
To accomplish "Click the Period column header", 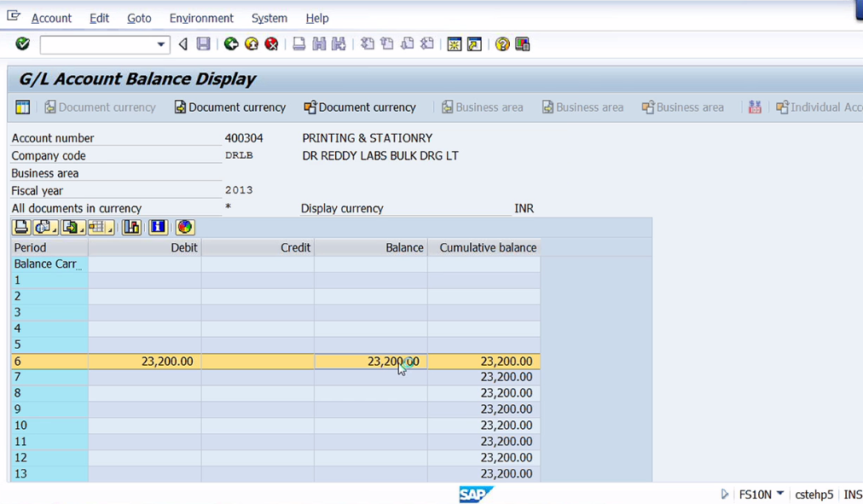I will tap(49, 247).
